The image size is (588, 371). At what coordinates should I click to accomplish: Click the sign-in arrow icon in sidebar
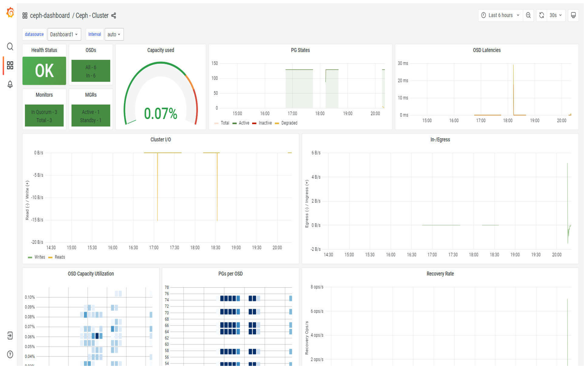coord(10,336)
